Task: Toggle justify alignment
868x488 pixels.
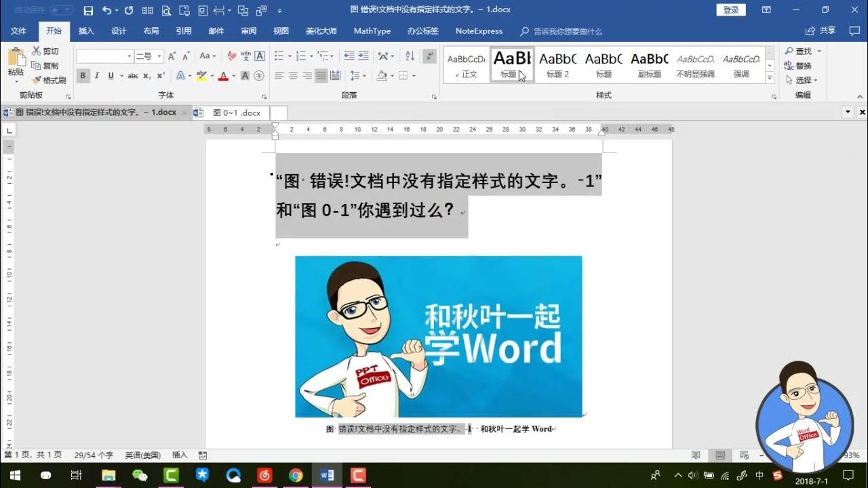Action: [x=321, y=76]
